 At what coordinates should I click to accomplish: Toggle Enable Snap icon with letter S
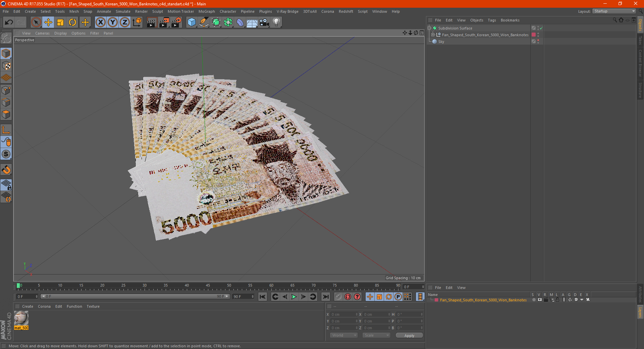pos(6,154)
